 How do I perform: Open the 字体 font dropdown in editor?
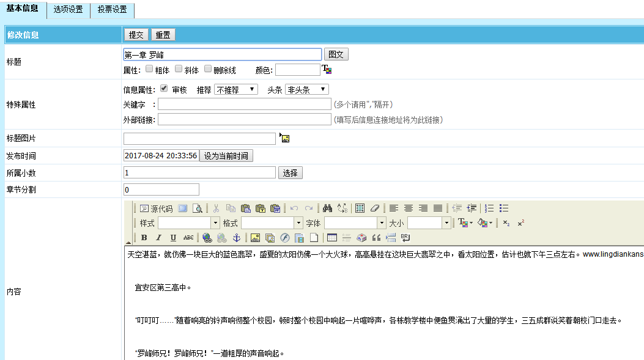[x=355, y=223]
